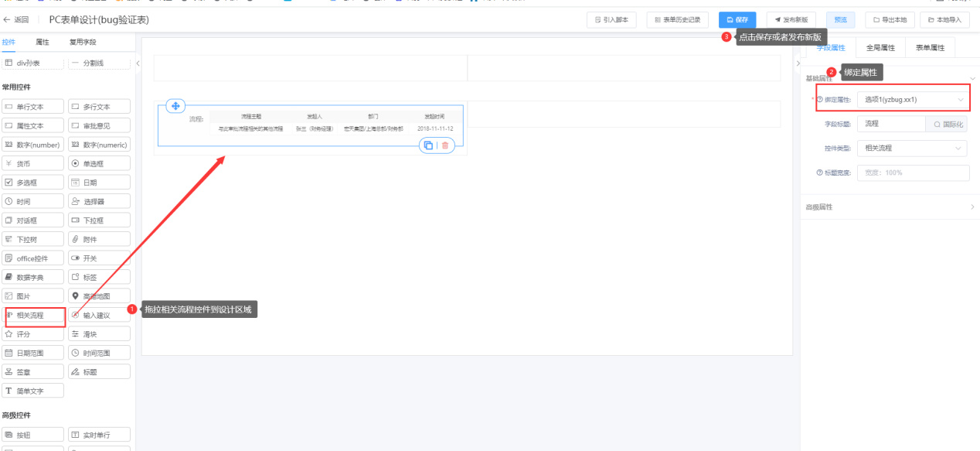Image resolution: width=980 pixels, height=451 pixels.
Task: Click the 发布新版 button
Action: [x=791, y=19]
